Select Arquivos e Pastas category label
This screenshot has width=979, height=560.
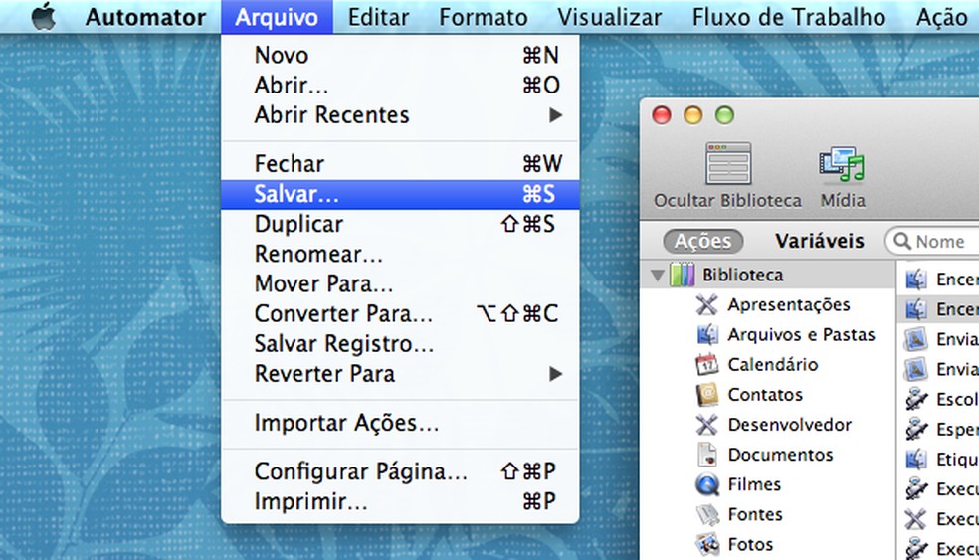click(x=801, y=334)
